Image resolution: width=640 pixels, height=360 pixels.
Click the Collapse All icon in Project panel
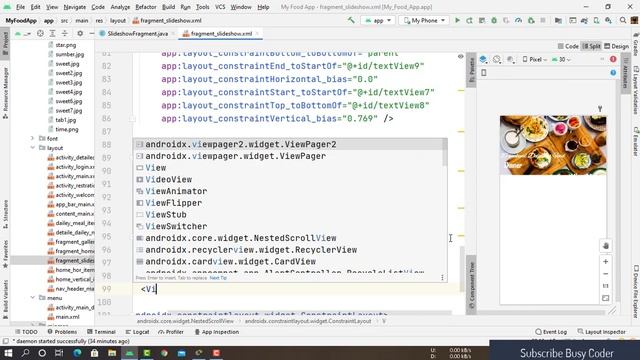pos(64,33)
